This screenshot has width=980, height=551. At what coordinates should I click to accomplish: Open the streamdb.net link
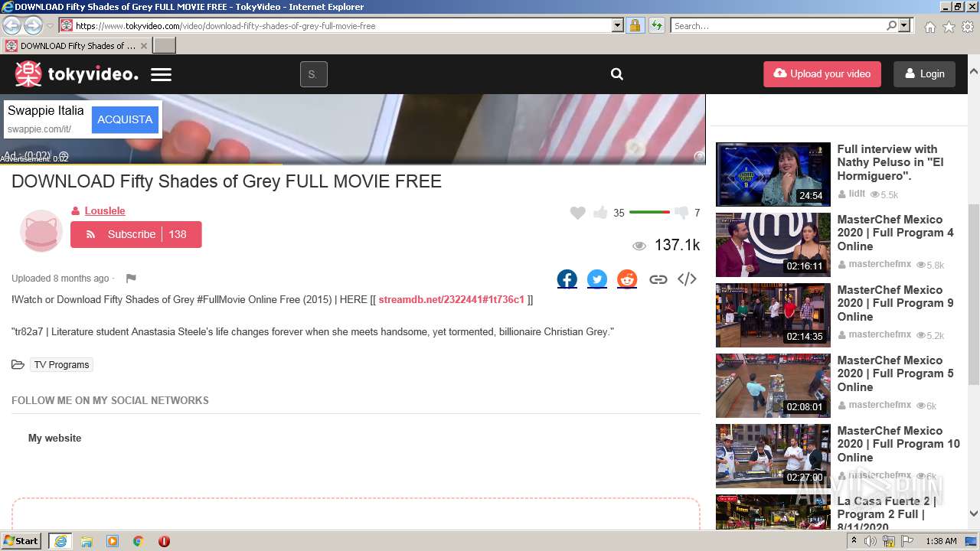coord(451,299)
